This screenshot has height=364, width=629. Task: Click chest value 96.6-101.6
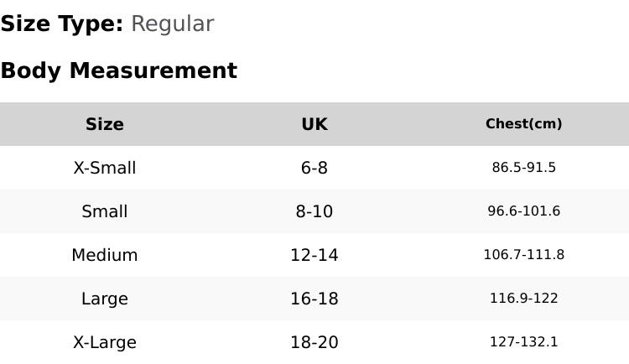pos(524,211)
